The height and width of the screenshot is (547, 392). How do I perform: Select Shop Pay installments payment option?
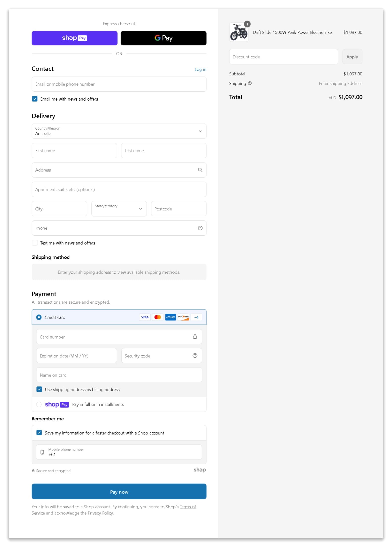pos(39,405)
